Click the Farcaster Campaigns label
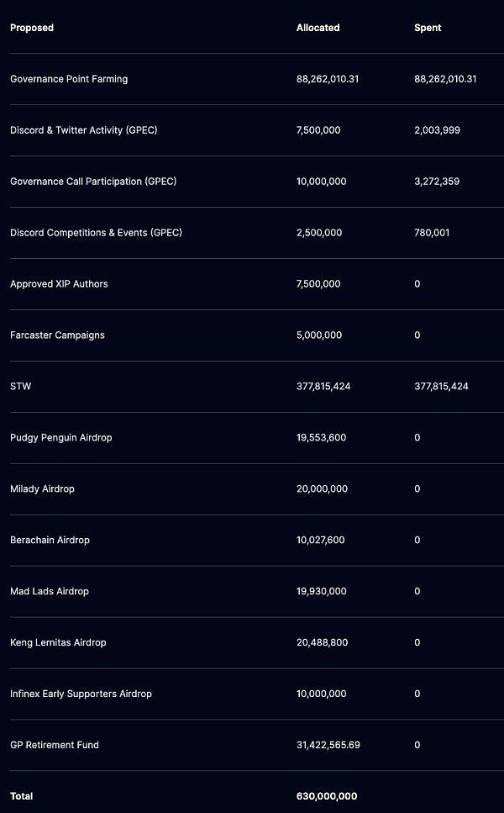504x813 pixels. point(57,335)
